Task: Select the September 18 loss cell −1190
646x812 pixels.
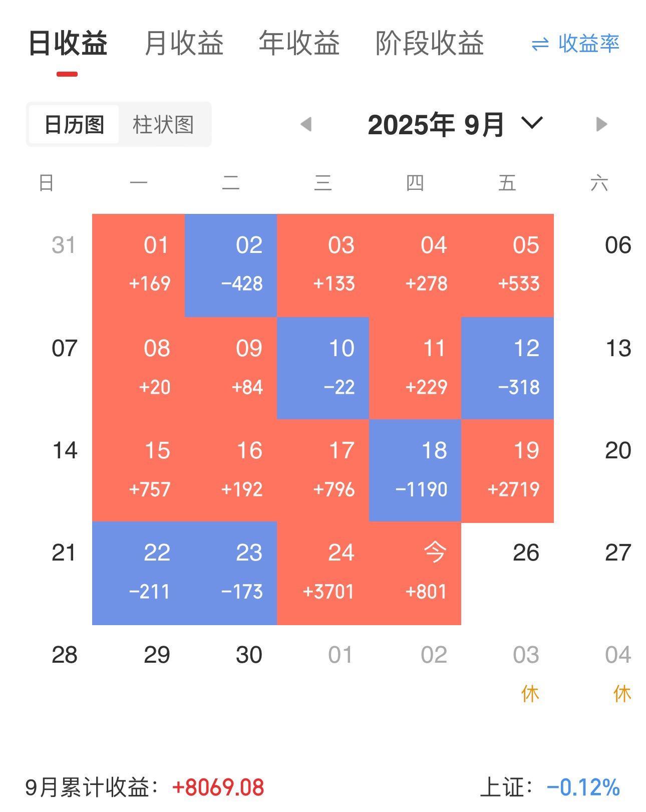Action: click(415, 470)
